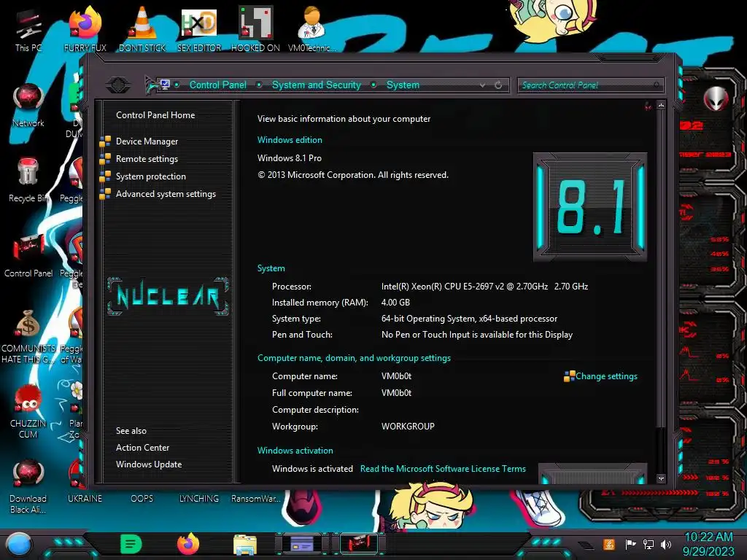Open File Explorer from the taskbar

[x=245, y=545]
